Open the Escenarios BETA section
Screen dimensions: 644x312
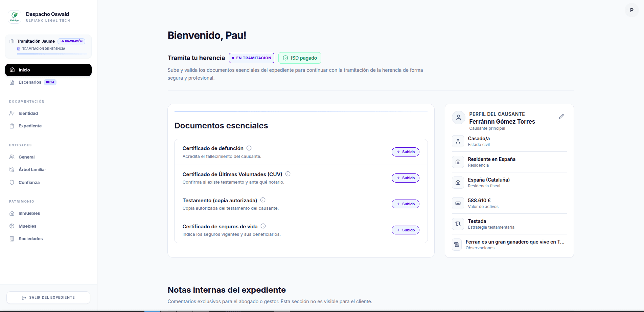tap(30, 82)
